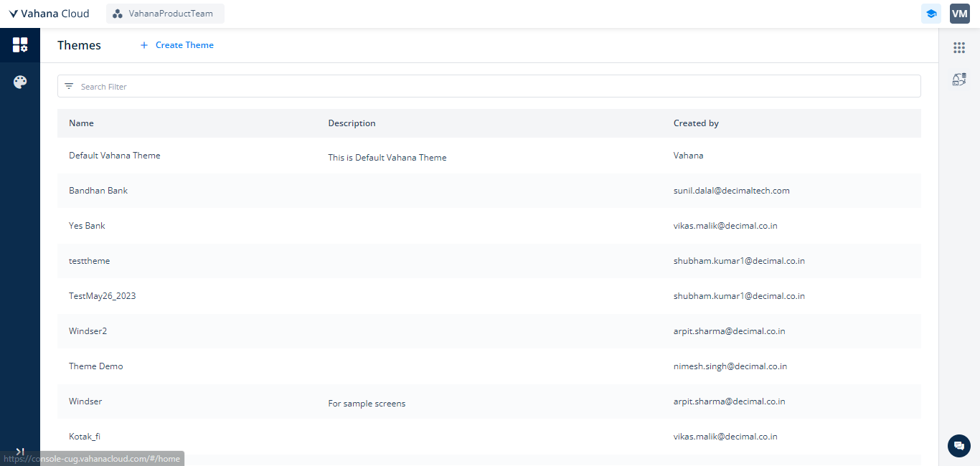Screen dimensions: 980x466
Task: Expand the left sidebar with arrow icon
Action: pyautogui.click(x=20, y=452)
